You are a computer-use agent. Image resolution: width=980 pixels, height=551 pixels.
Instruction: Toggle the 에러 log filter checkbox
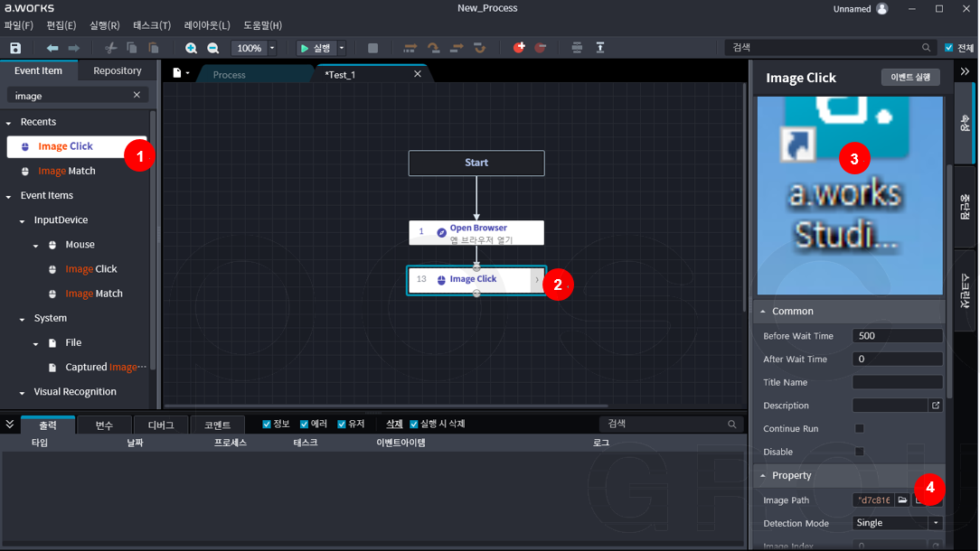click(305, 424)
